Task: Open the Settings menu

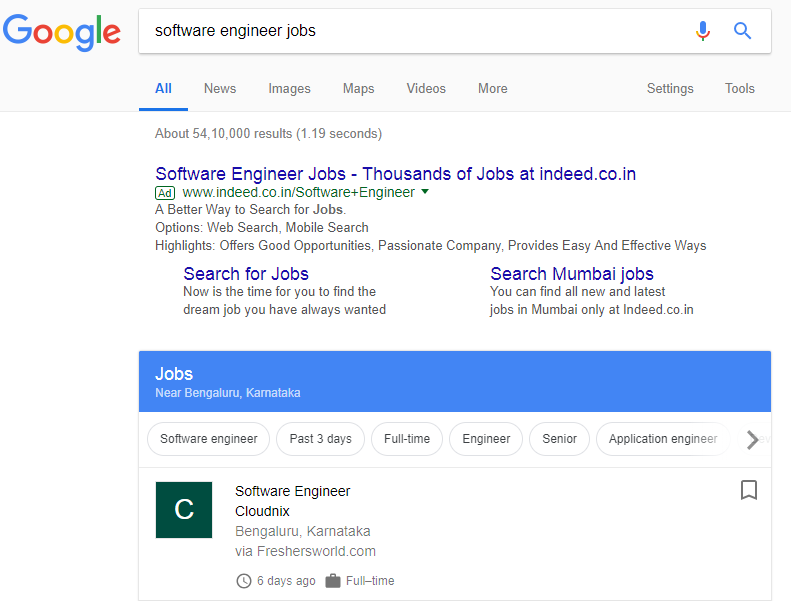Action: click(670, 89)
